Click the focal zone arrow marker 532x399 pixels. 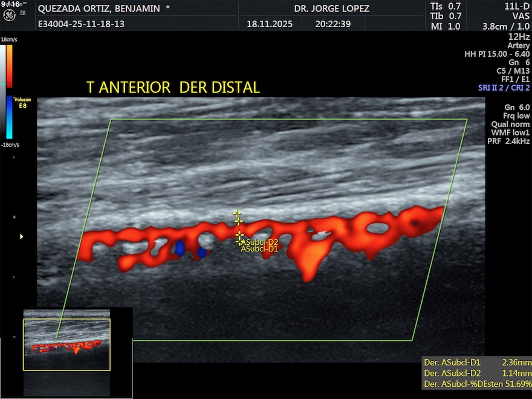[x=22, y=236]
